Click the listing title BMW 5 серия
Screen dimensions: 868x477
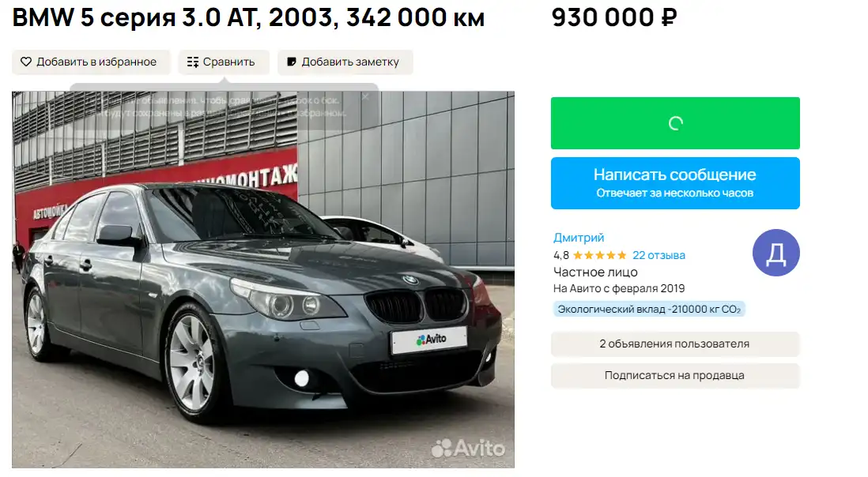[248, 17]
